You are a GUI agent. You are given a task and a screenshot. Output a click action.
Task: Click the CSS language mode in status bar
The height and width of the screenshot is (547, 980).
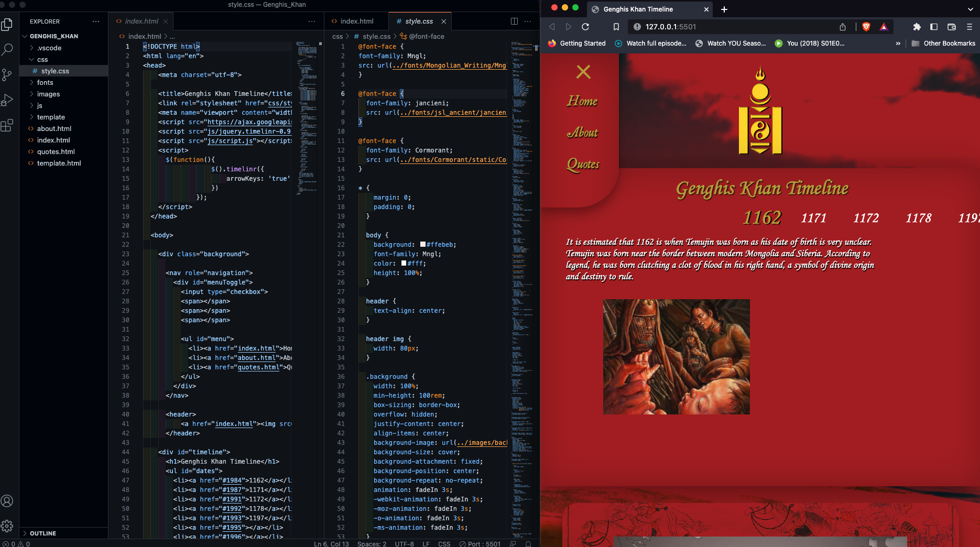[444, 543]
